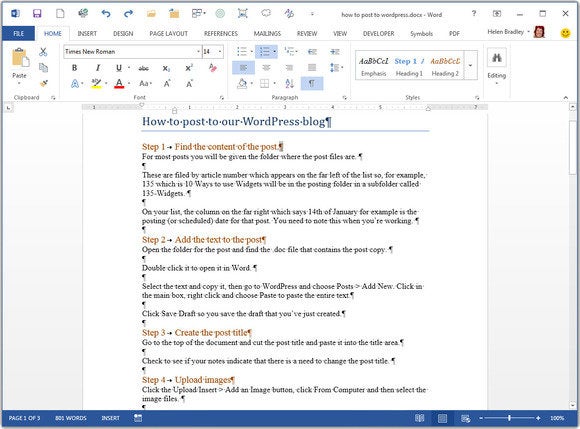Toggle Show/Hide paragraph marks
This screenshot has width=580, height=429.
tap(312, 84)
